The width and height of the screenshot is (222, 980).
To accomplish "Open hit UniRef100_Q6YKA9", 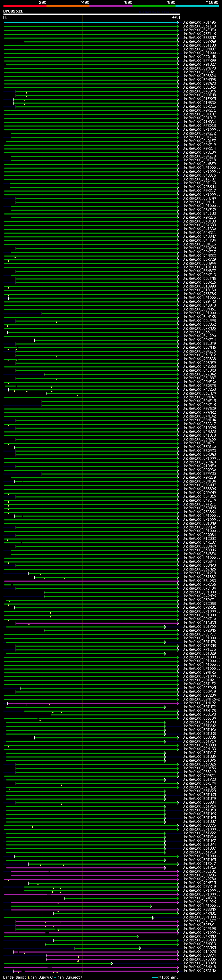I will 199,41.
